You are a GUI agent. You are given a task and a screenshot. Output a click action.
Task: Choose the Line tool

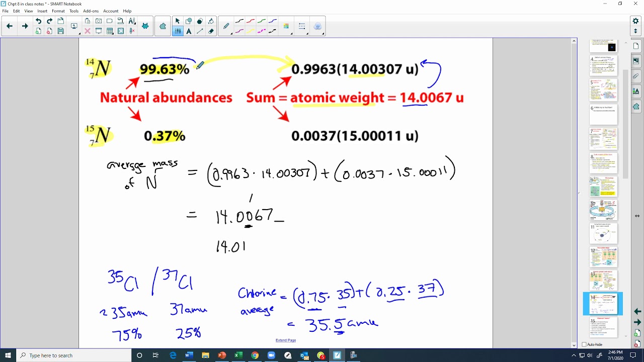[x=200, y=31]
